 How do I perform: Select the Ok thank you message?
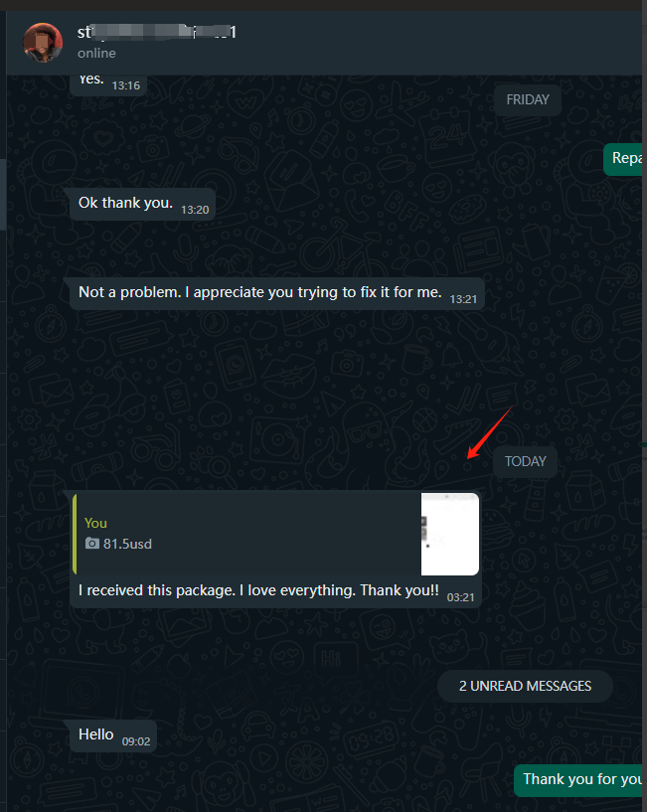pos(142,204)
